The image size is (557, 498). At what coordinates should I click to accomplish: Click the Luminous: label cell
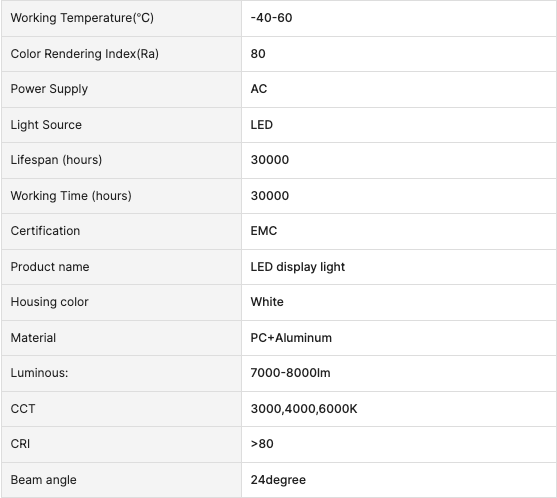tap(121, 373)
